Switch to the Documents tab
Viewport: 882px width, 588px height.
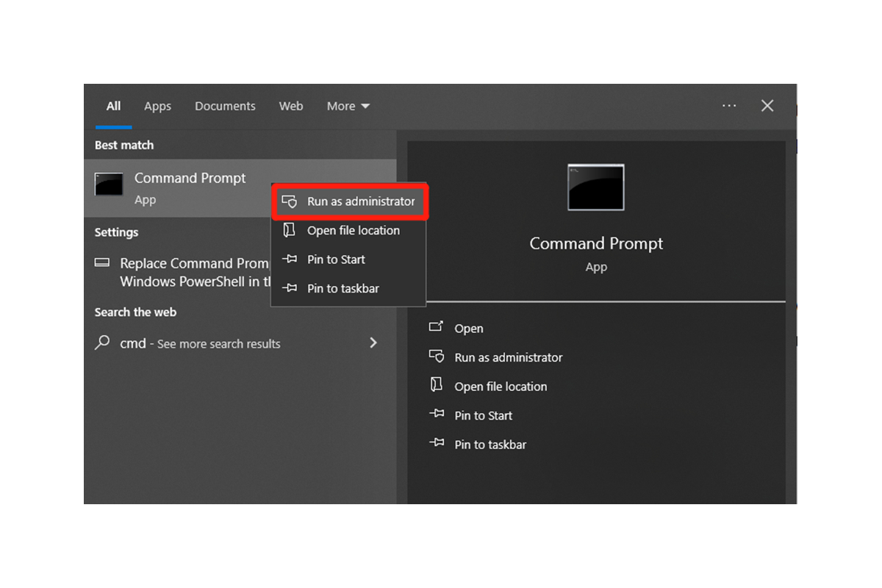click(225, 106)
